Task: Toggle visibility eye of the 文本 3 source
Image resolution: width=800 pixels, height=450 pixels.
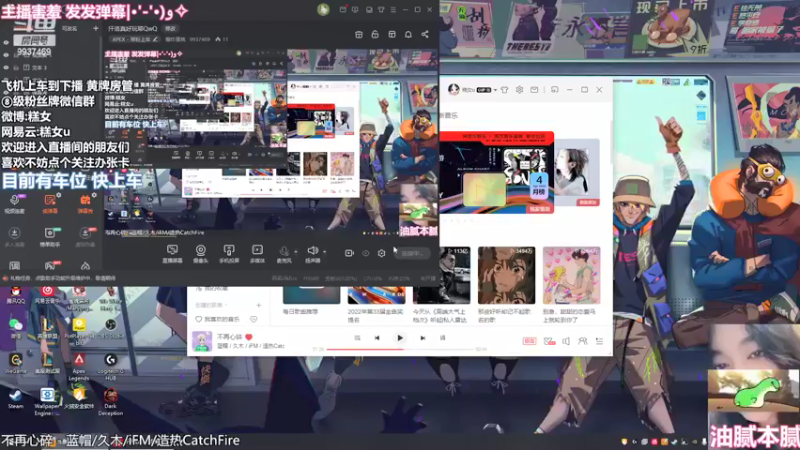Action: tap(6, 67)
